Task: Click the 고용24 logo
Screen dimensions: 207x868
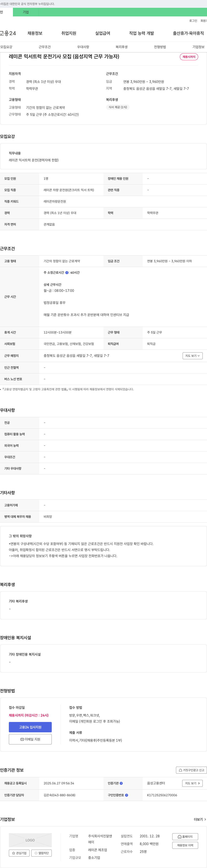Action: point(8,33)
